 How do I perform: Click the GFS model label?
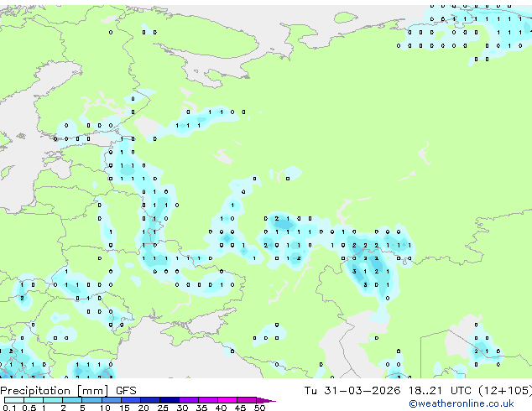point(126,391)
